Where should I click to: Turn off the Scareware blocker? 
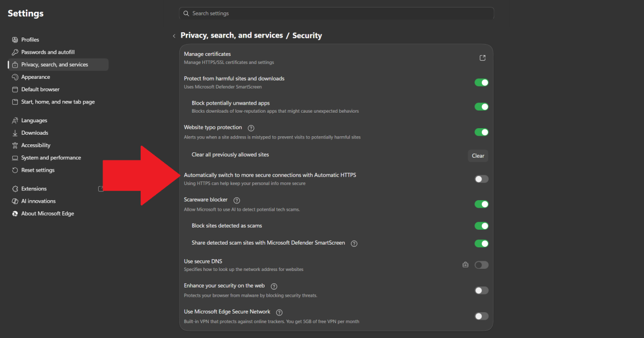point(481,204)
